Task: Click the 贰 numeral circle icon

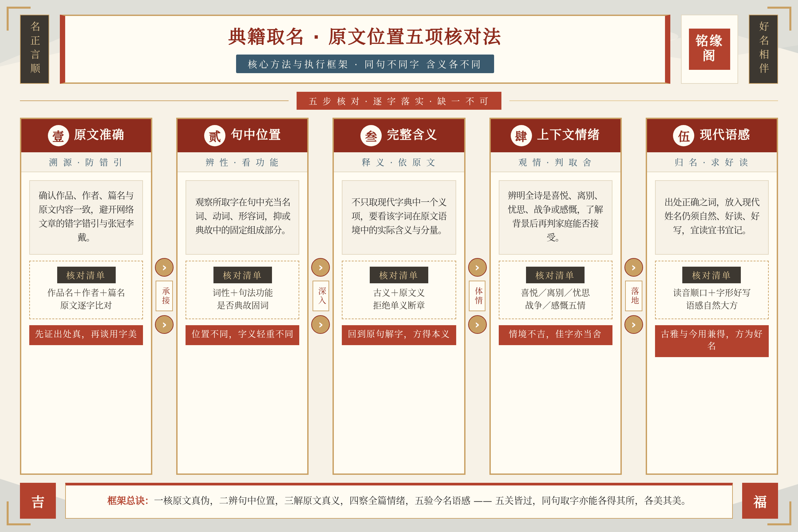Action: coord(215,136)
